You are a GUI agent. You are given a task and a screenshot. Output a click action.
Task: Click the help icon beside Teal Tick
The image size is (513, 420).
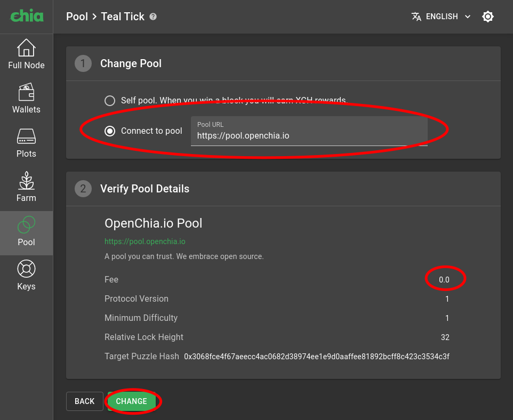153,17
